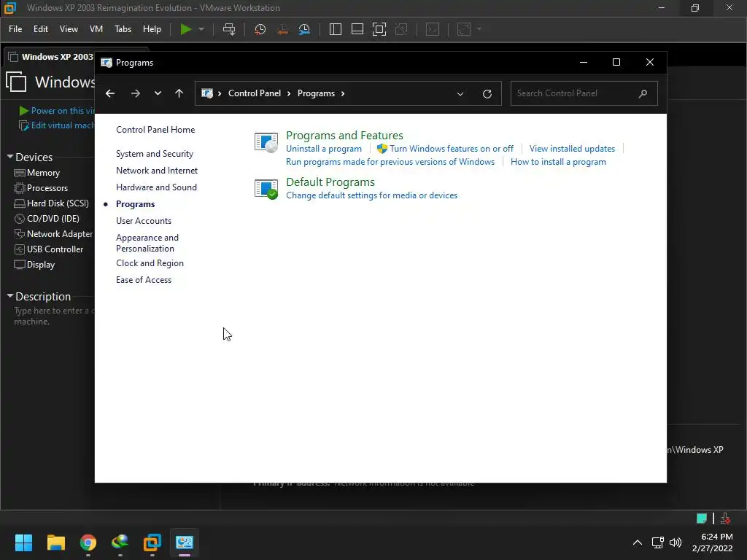Screen dimensions: 747x560
Task: Show hidden system tray icons chevron
Action: [x=637, y=542]
